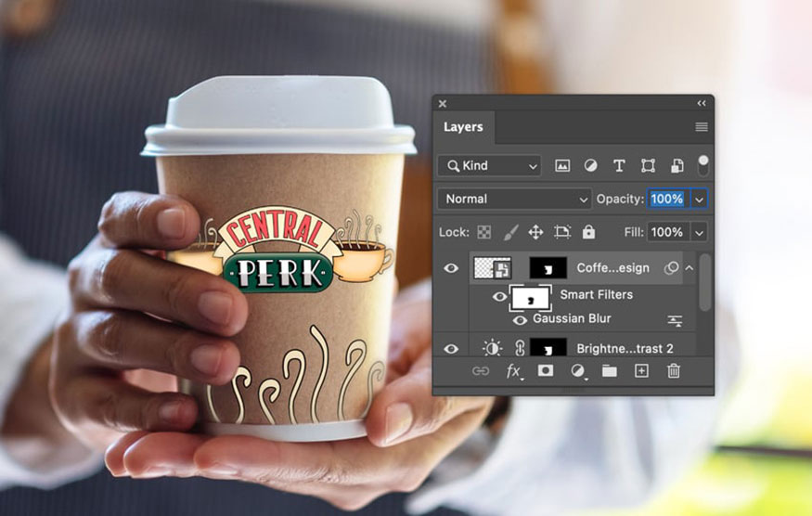Open the Opacity slider arrow
The width and height of the screenshot is (812, 516).
699,200
